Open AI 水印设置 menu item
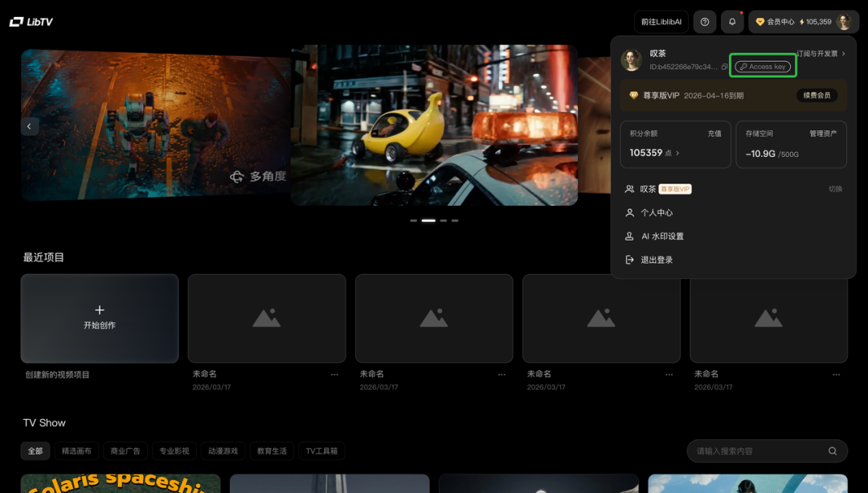This screenshot has width=868, height=493. [x=661, y=236]
